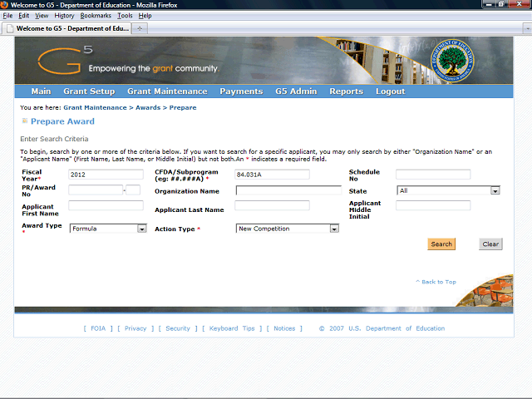Open the History menu

64,16
